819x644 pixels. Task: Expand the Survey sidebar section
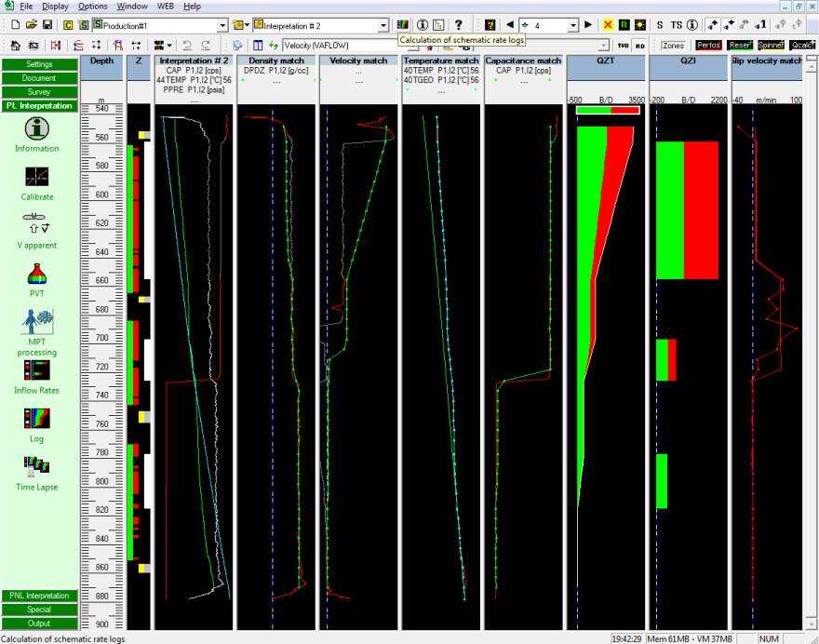tap(39, 92)
